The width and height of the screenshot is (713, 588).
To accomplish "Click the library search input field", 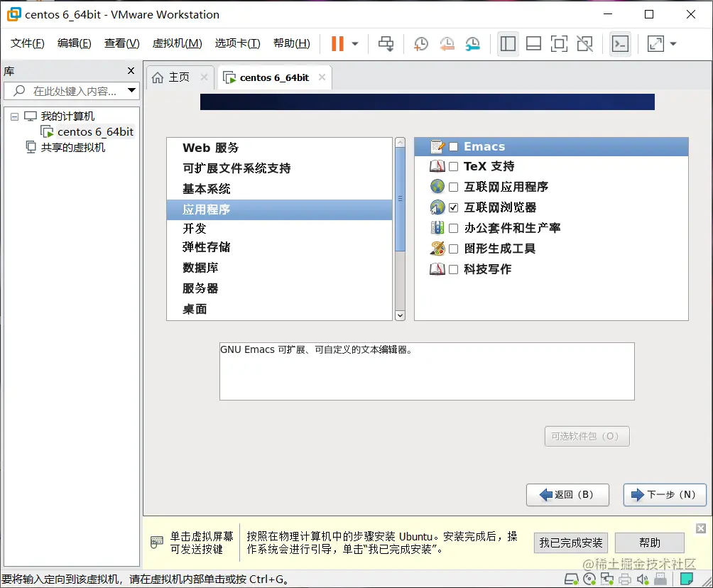I will click(x=72, y=91).
